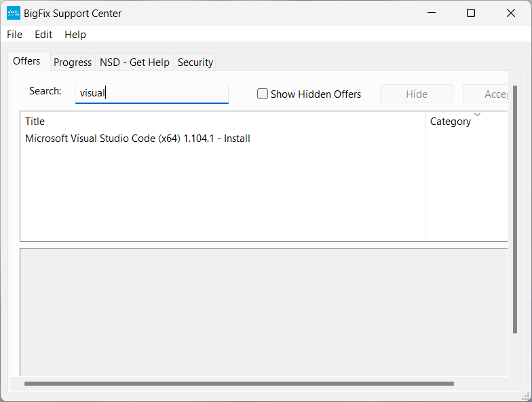Click the resize grip at the window corner
Viewport: 532px width, 402px height.
(525, 395)
